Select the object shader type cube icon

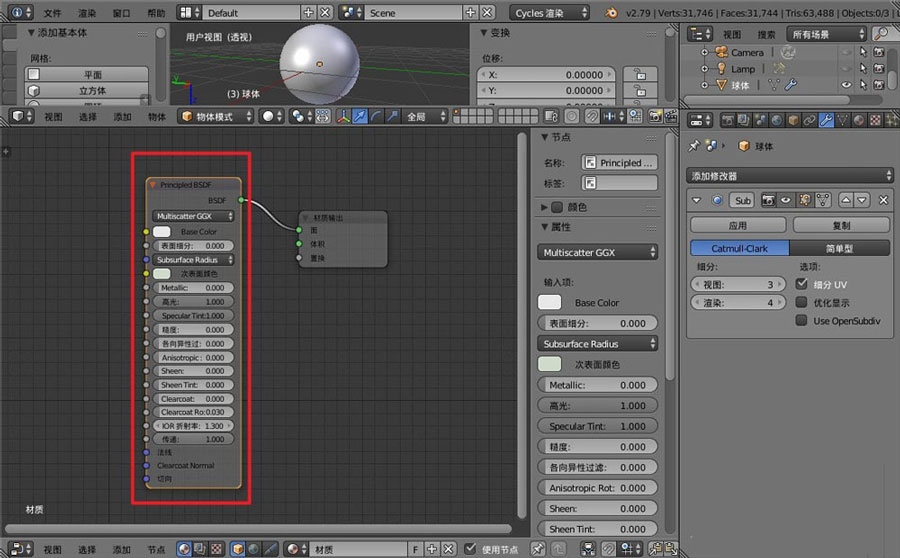[x=238, y=549]
